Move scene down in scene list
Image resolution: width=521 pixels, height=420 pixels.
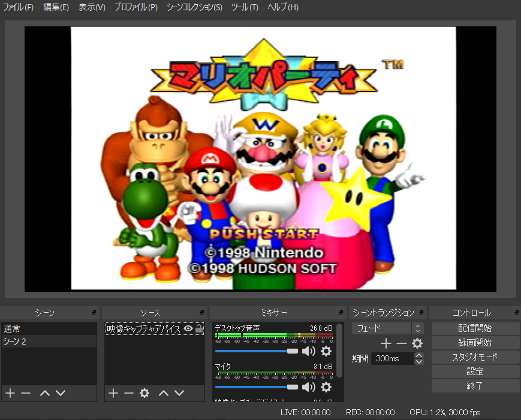(61, 393)
